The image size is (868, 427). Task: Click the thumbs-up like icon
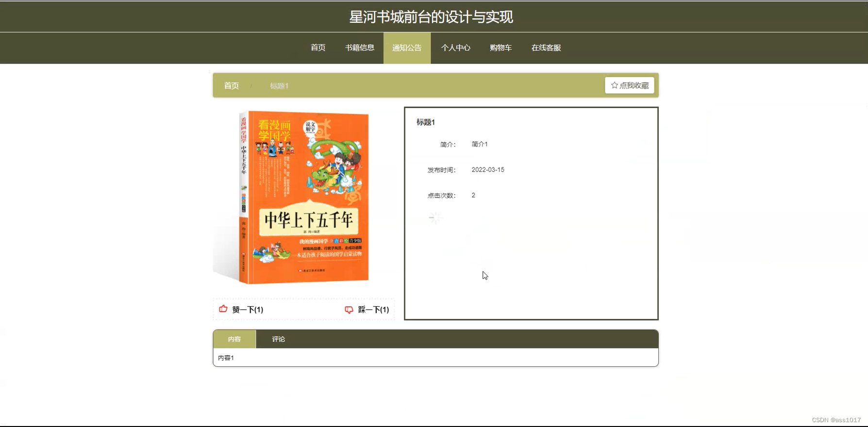coord(223,309)
